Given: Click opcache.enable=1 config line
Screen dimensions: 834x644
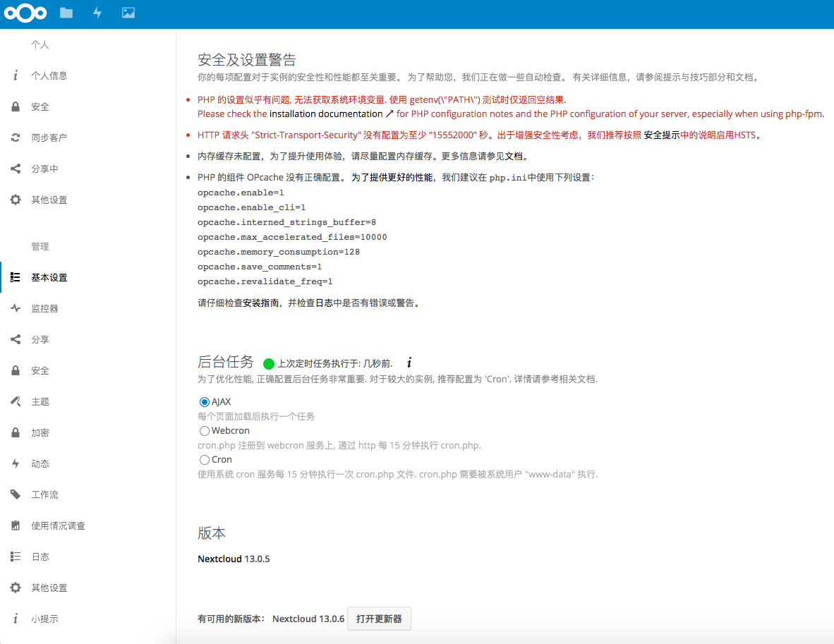Looking at the screenshot, I should (x=241, y=193).
